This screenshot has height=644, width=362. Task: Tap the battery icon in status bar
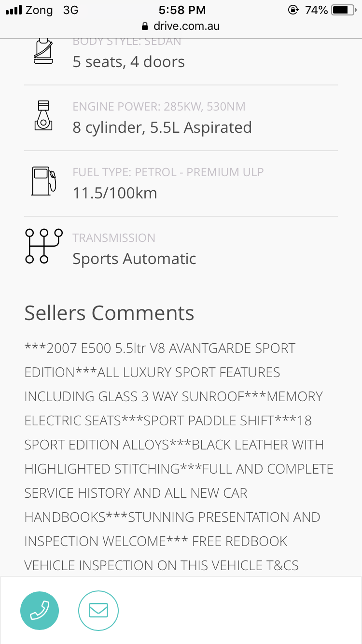pos(344,10)
